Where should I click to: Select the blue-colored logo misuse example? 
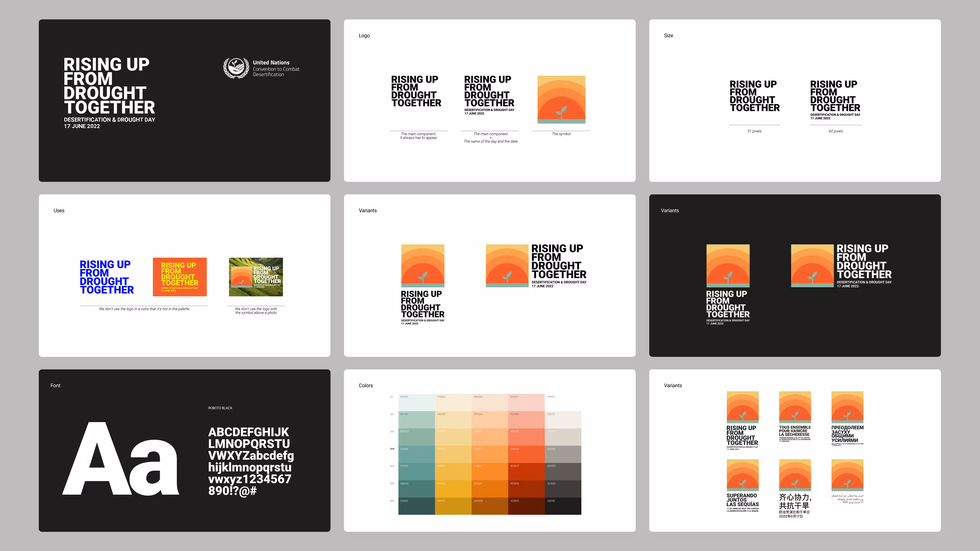(x=106, y=277)
